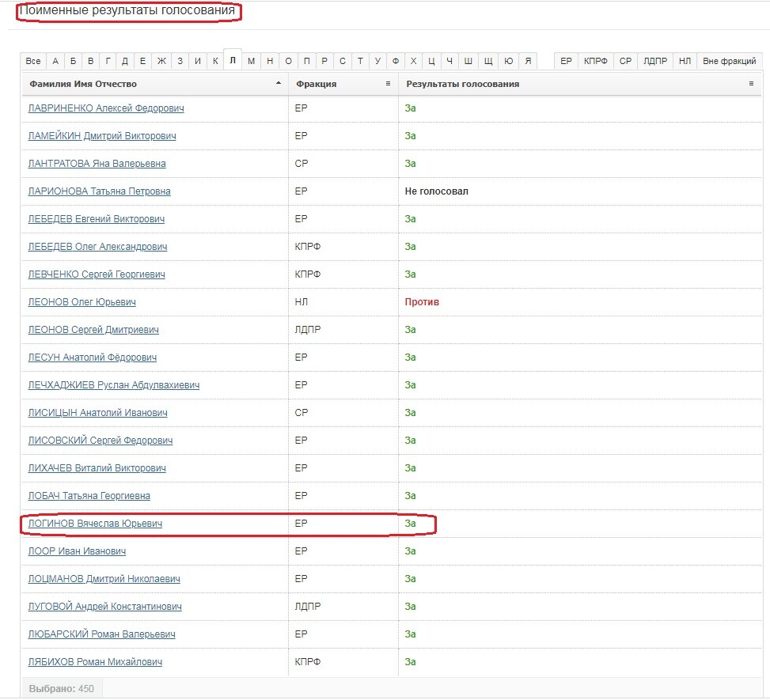Open ЛУГОВОЙ Андрей Константинович link
The width and height of the screenshot is (770, 700).
pos(105,606)
